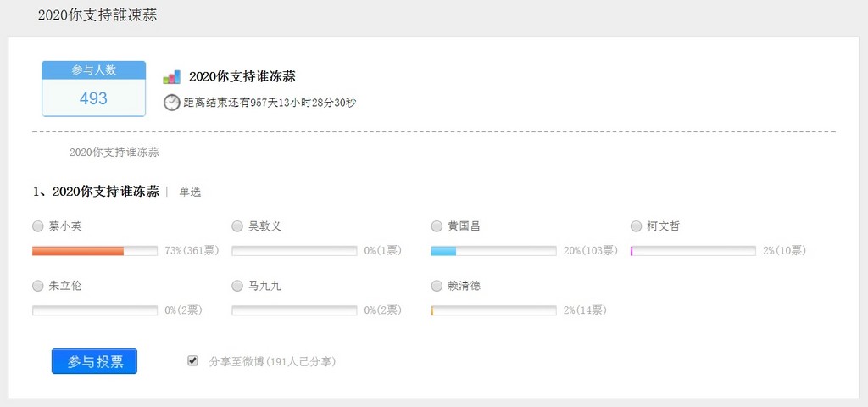This screenshot has width=868, height=407.
Task: Select the 吴敦义 radio option
Action: pos(237,226)
